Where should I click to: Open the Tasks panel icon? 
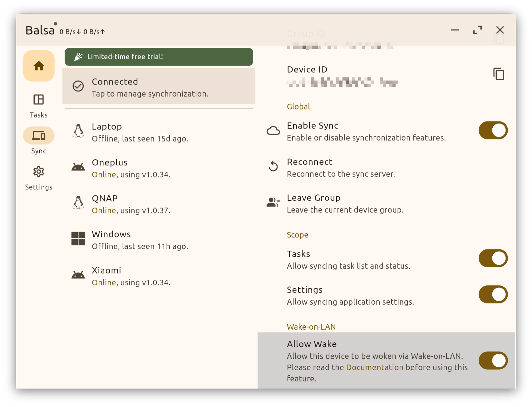[39, 100]
